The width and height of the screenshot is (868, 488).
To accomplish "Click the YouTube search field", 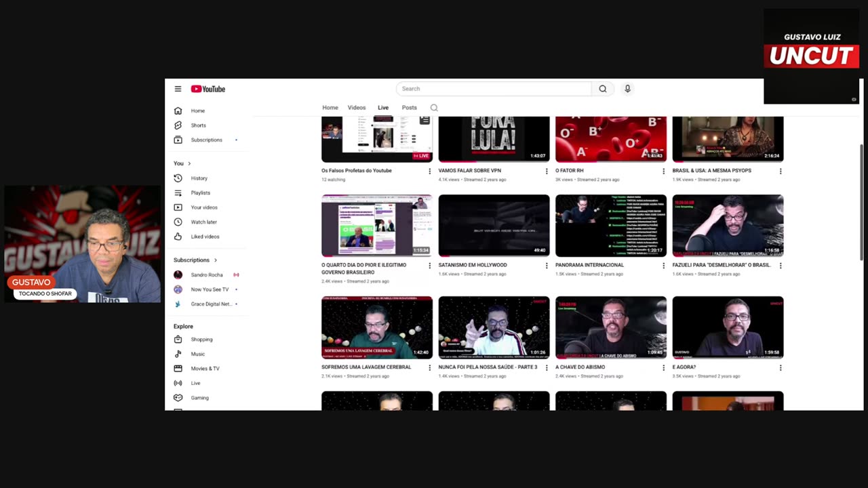I will pyautogui.click(x=494, y=89).
